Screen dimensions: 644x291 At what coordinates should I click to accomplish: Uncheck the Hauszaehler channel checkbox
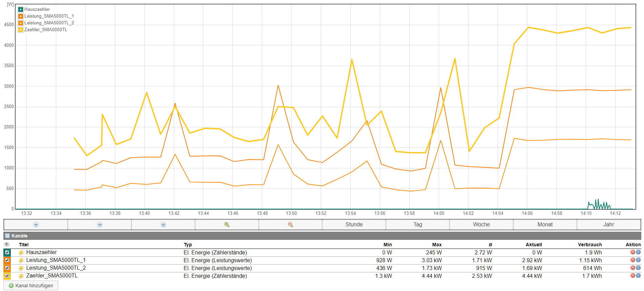7,252
